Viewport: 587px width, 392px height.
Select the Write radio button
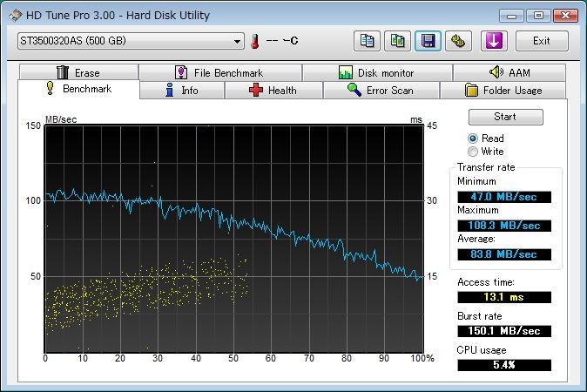(x=473, y=152)
